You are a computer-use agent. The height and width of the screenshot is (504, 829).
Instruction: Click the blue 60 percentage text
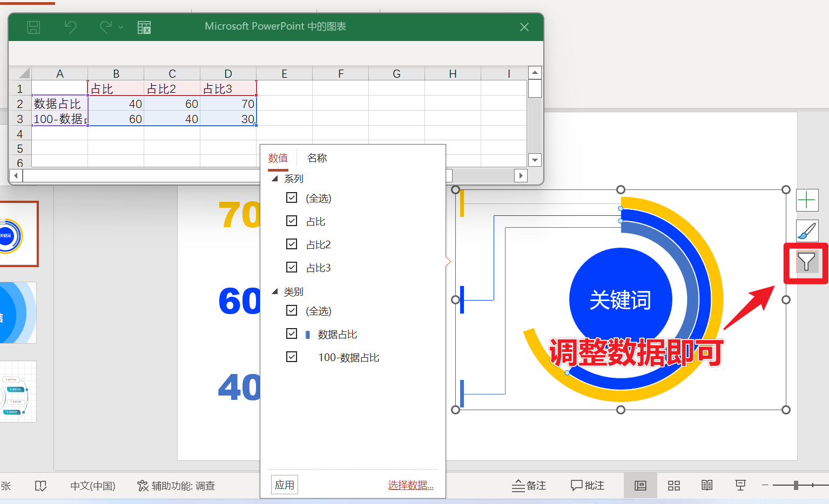pos(239,301)
